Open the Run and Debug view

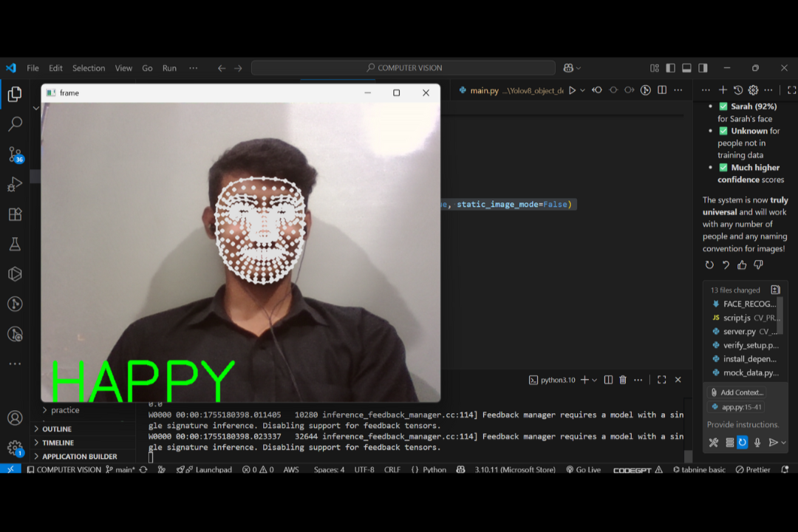click(15, 185)
